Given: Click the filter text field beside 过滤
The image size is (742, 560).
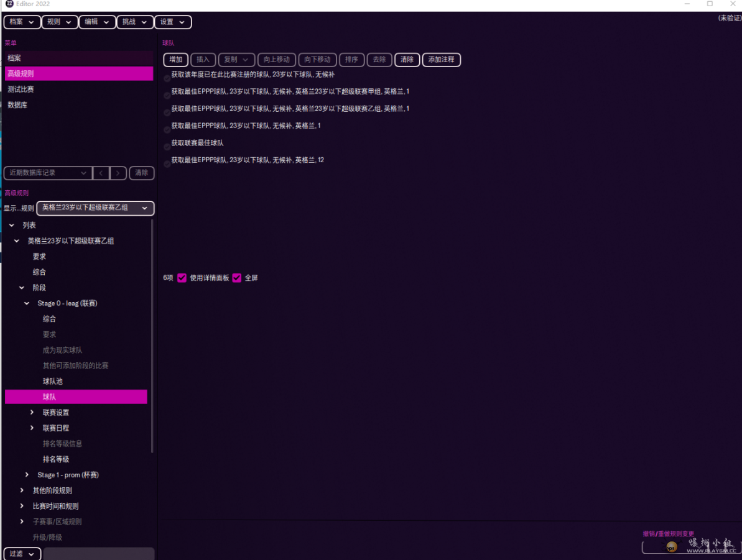Looking at the screenshot, I should tap(100, 554).
